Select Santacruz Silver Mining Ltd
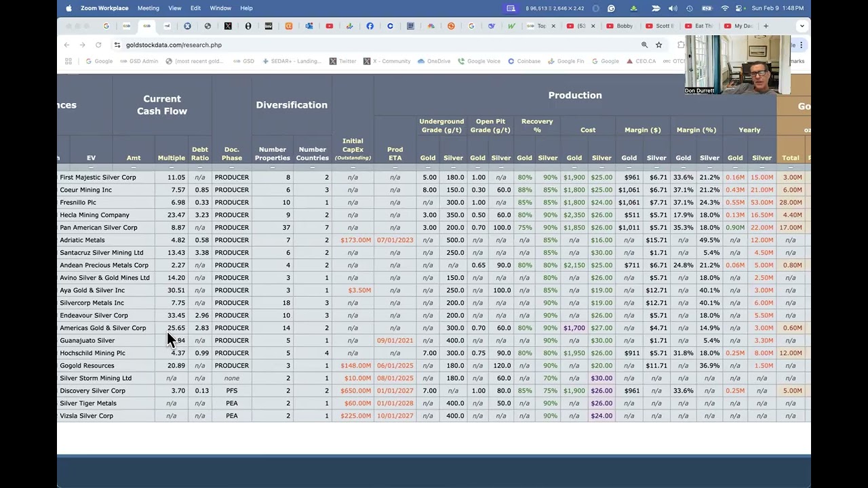This screenshot has width=868, height=488. [102, 253]
